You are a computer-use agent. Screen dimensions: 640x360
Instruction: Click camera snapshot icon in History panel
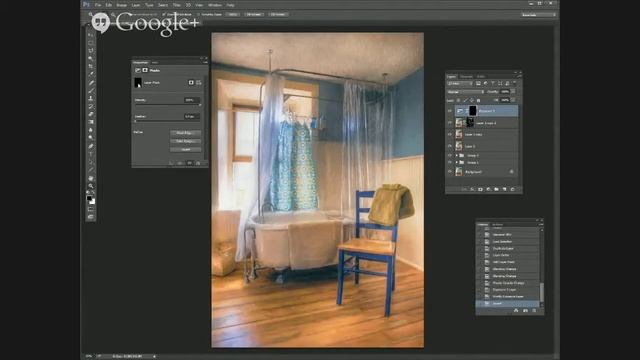coord(525,311)
